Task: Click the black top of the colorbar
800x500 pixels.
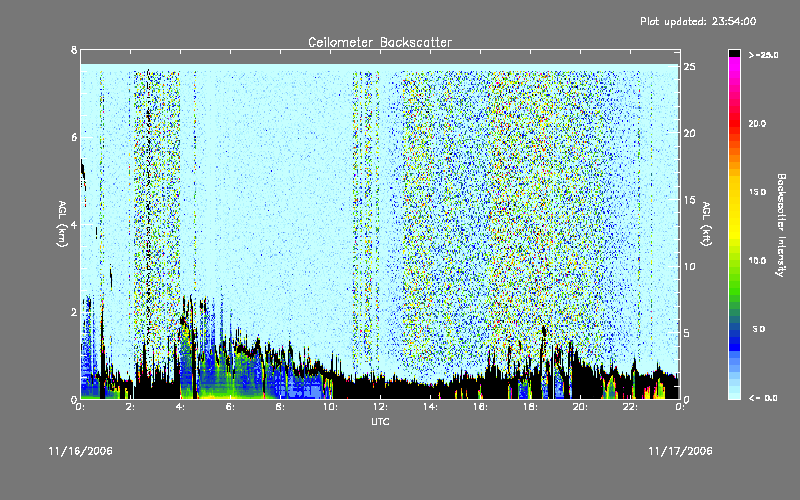Action: [x=734, y=53]
